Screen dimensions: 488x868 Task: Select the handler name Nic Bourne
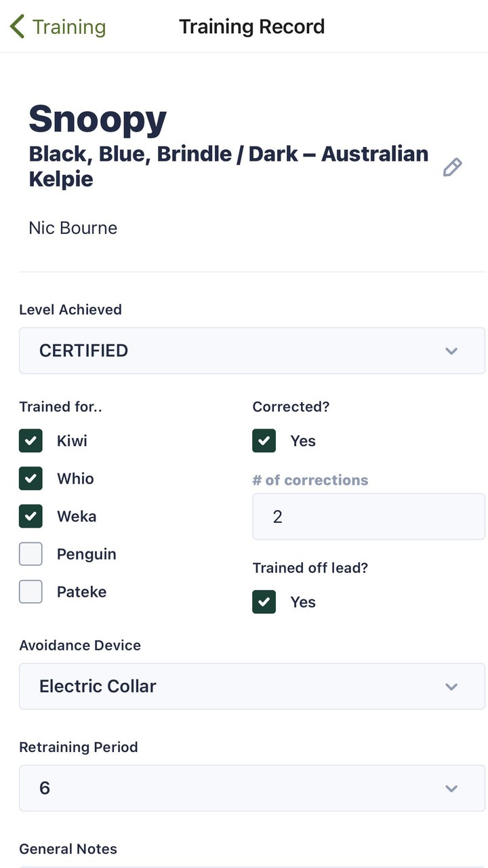[73, 228]
